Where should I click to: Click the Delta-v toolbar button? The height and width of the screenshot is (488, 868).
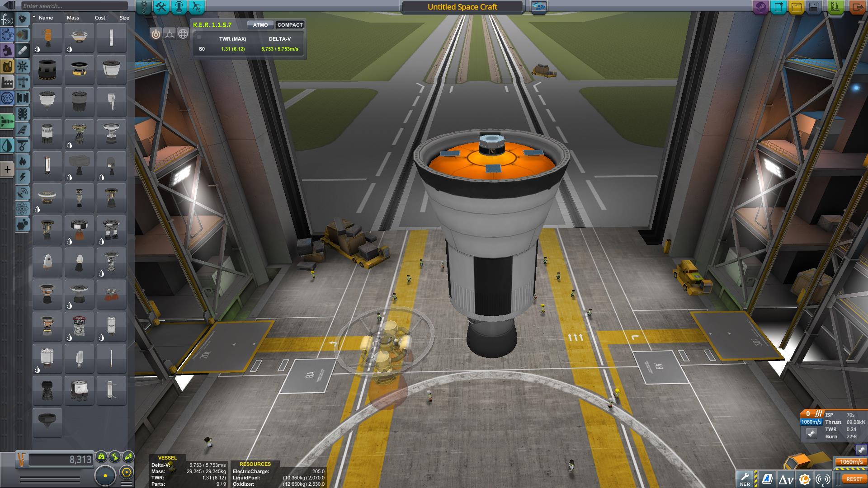point(786,479)
